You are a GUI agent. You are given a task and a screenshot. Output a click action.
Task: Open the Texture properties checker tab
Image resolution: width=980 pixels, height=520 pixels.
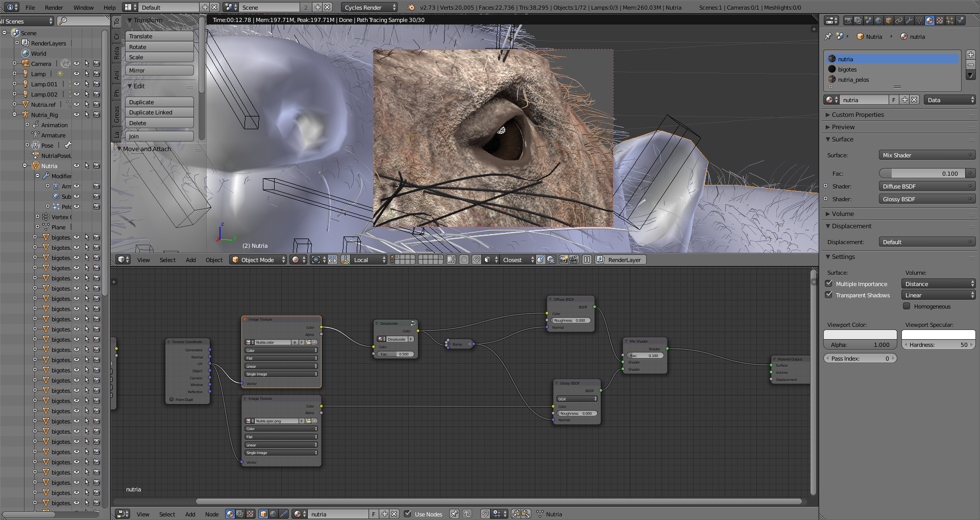(x=940, y=20)
